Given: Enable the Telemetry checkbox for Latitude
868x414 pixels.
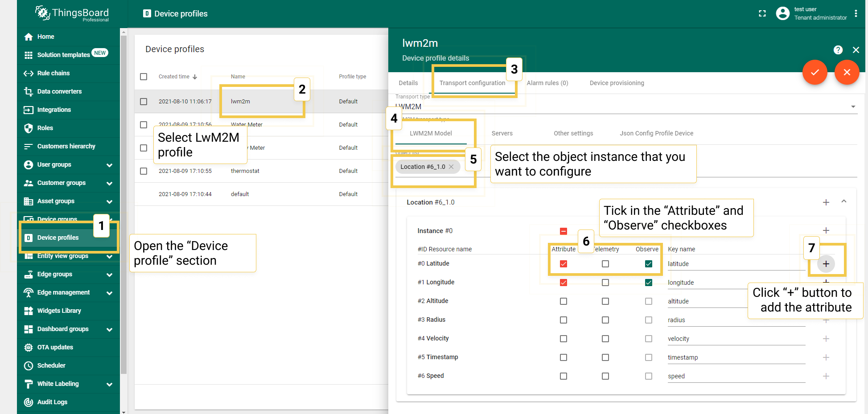Looking at the screenshot, I should coord(605,264).
